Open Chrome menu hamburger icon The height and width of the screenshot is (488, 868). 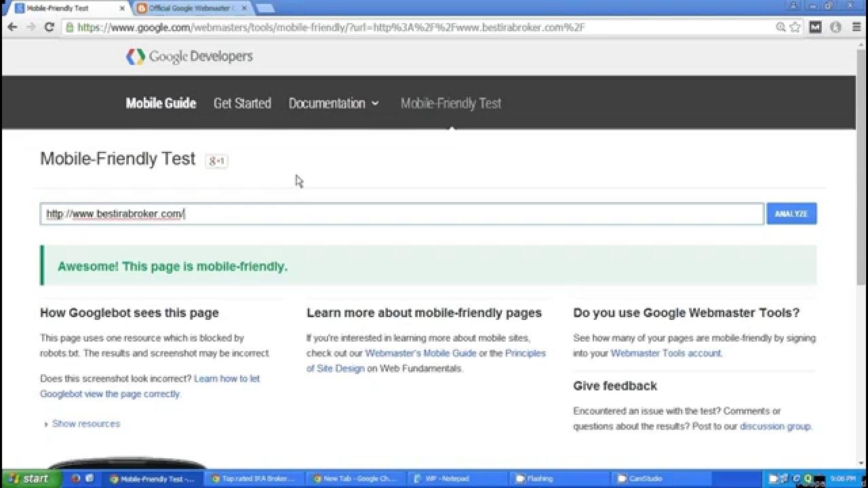[x=856, y=28]
